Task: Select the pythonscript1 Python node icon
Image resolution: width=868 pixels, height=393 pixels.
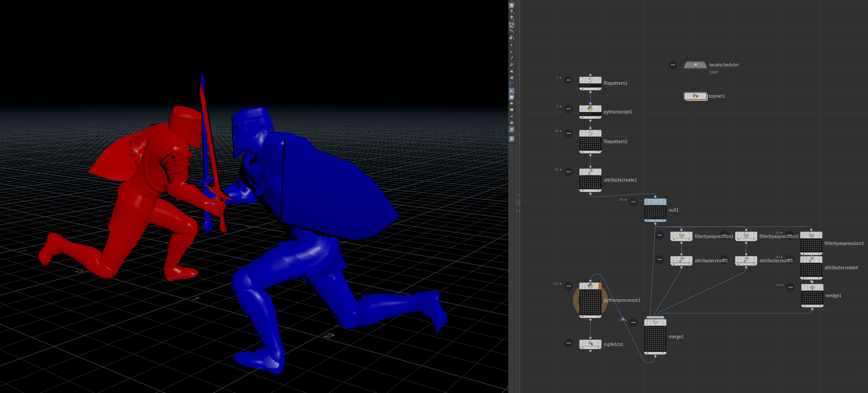Action: (590, 109)
